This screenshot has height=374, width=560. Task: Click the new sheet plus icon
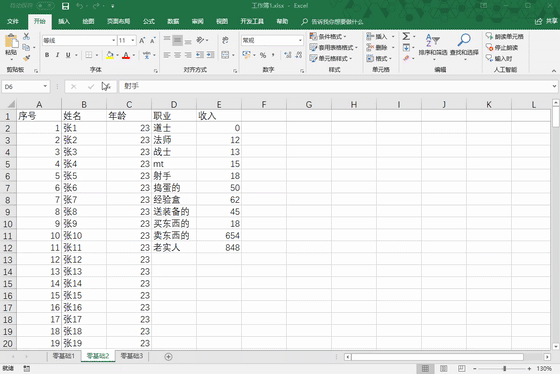coord(168,356)
